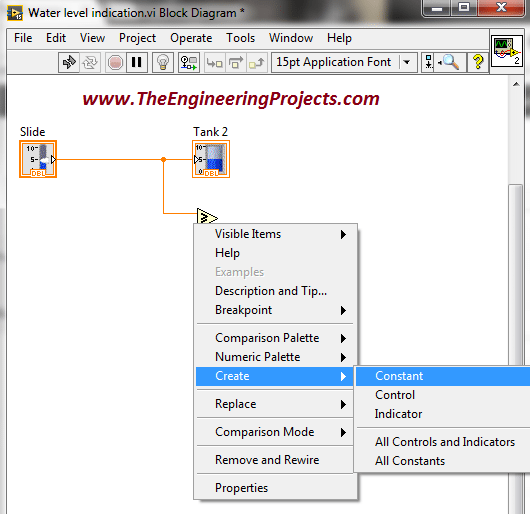The height and width of the screenshot is (514, 530).
Task: Select the Tank 2 indicator terminal
Action: click(x=211, y=159)
